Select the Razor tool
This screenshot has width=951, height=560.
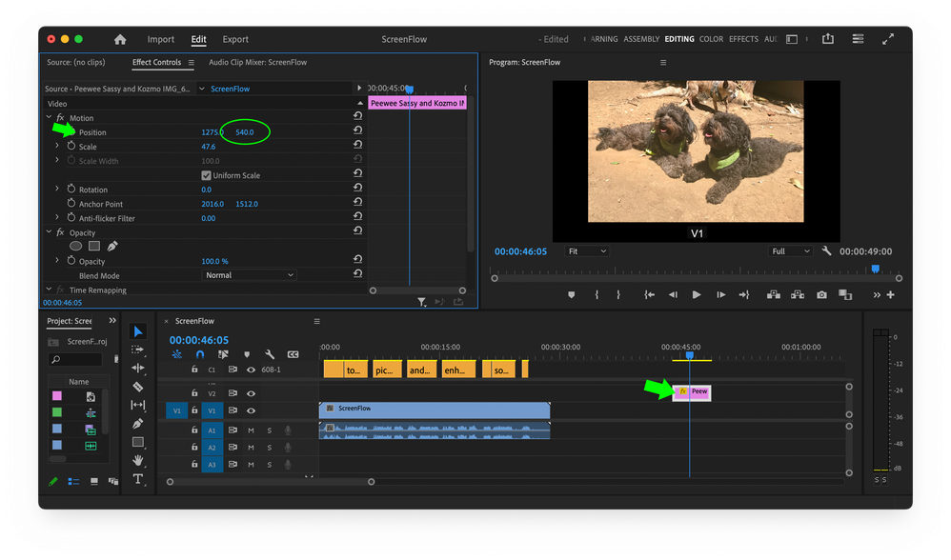pos(139,386)
